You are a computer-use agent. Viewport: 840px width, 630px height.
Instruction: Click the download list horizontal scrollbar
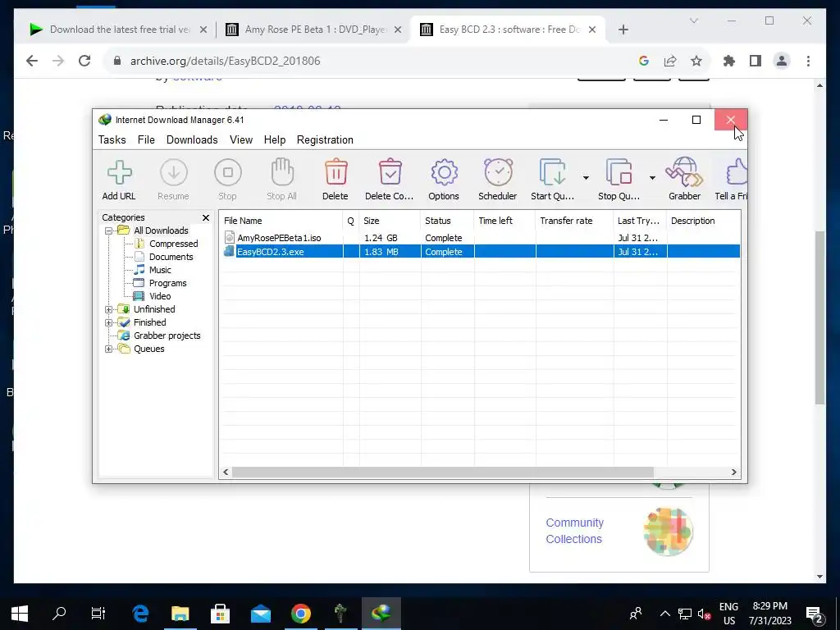click(442, 472)
